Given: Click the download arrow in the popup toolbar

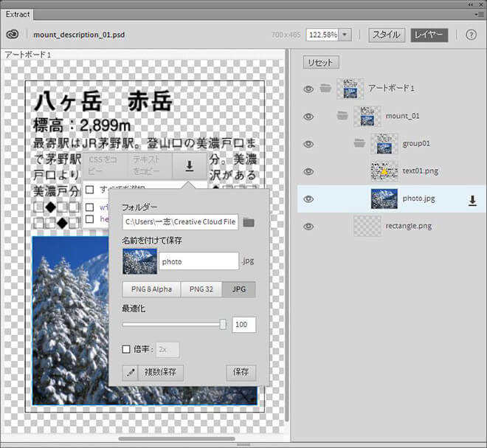Looking at the screenshot, I should [190, 166].
